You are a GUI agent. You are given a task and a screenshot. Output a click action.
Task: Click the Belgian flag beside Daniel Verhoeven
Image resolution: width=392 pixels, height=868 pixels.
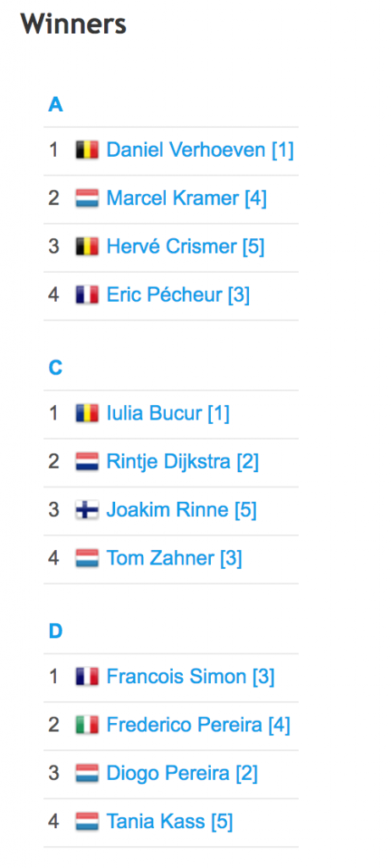coord(87,150)
